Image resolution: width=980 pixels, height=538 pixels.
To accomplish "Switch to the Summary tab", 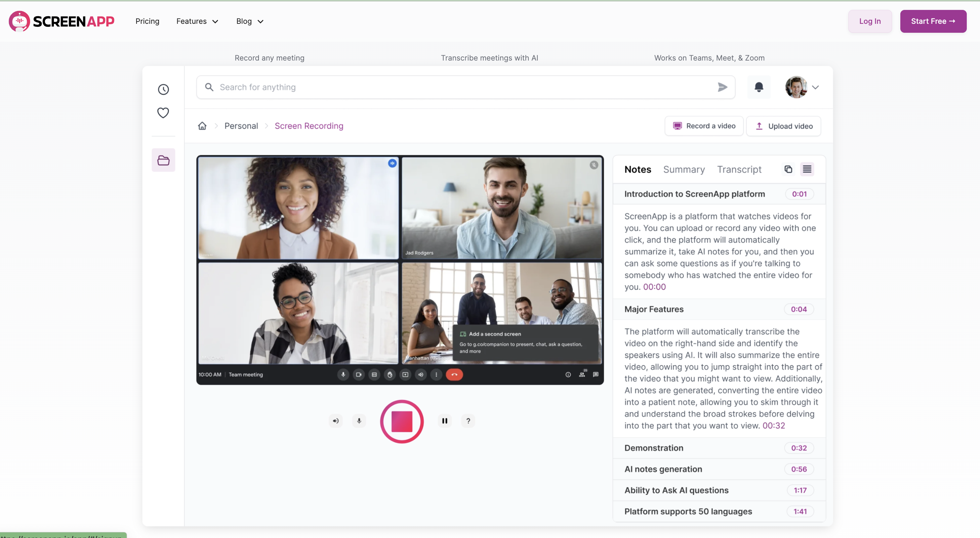I will pyautogui.click(x=684, y=169).
